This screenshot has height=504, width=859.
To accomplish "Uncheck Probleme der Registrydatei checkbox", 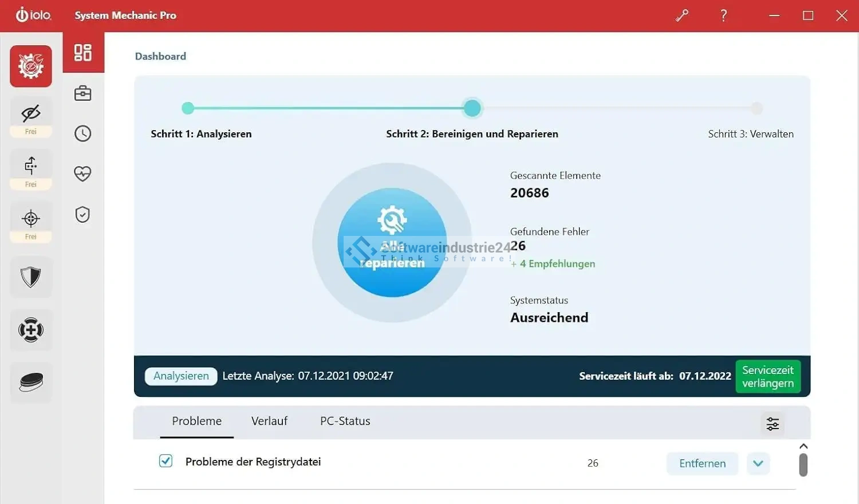I will click(x=166, y=461).
